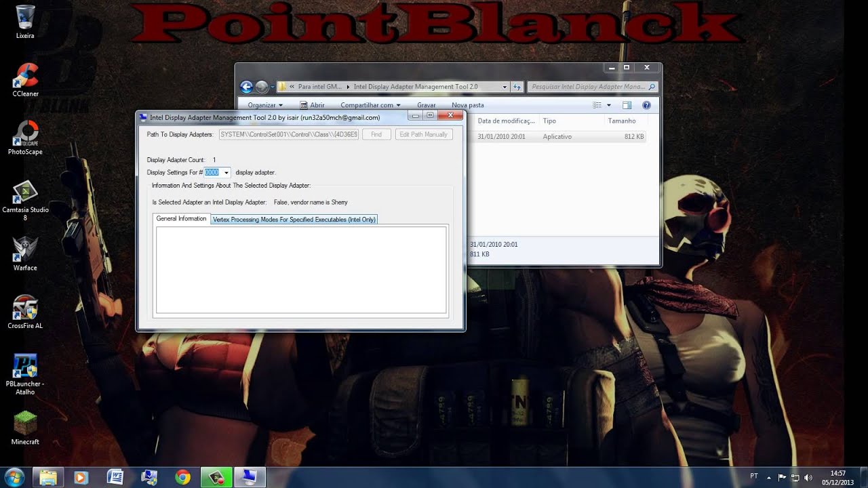Click the '811 KB' details pane value
This screenshot has height=488, width=868.
pos(479,254)
